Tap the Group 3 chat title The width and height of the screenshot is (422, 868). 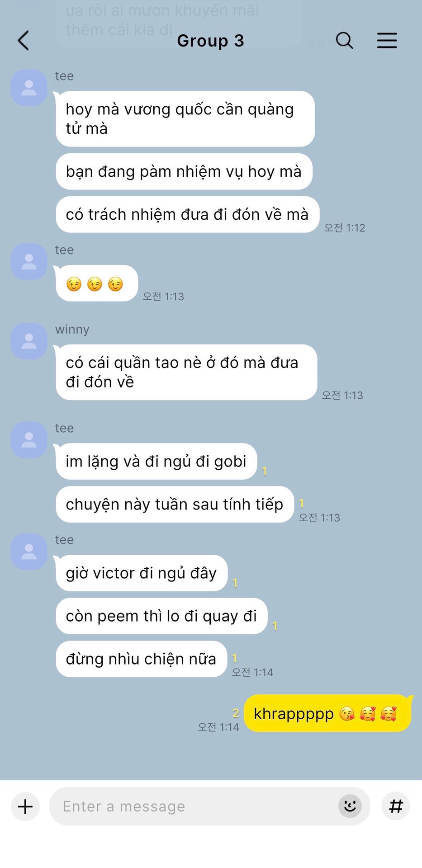tap(210, 41)
